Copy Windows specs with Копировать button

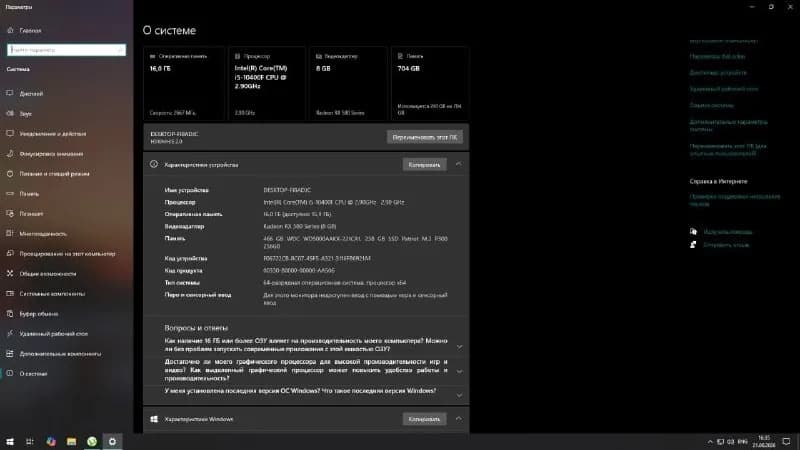[424, 419]
